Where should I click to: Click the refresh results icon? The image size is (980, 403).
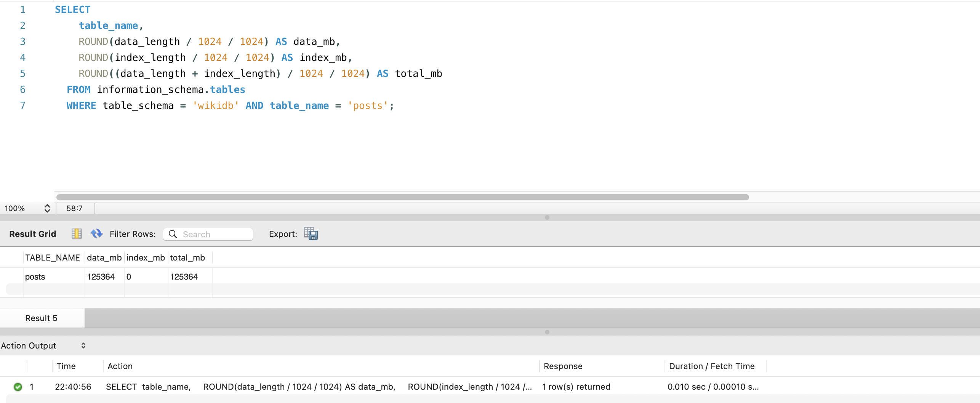[96, 233]
